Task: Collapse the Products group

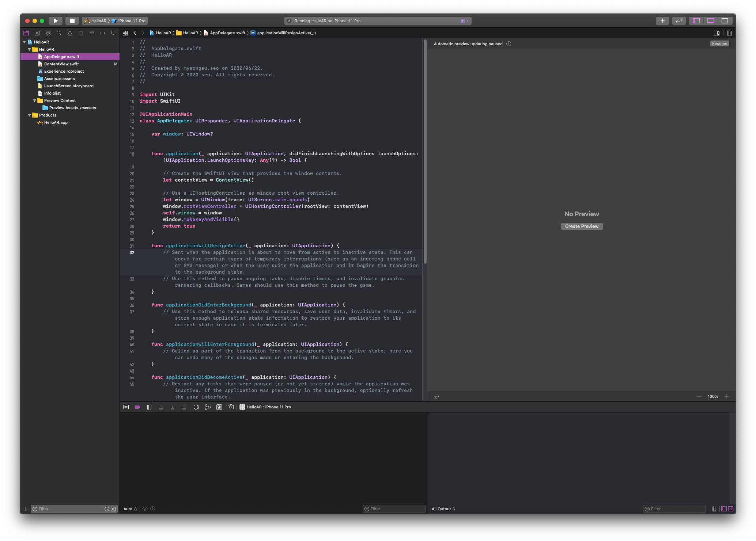Action: click(x=30, y=115)
